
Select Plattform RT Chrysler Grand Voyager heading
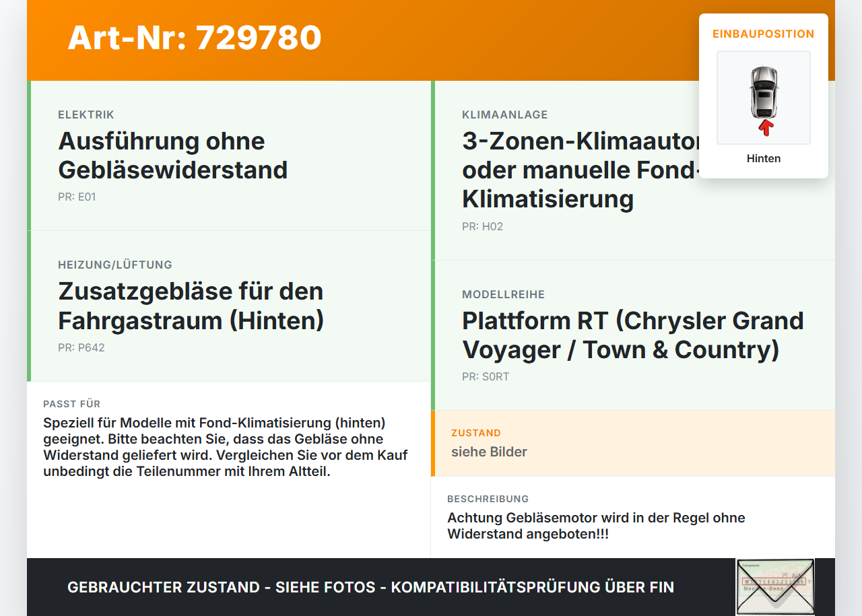coord(633,335)
